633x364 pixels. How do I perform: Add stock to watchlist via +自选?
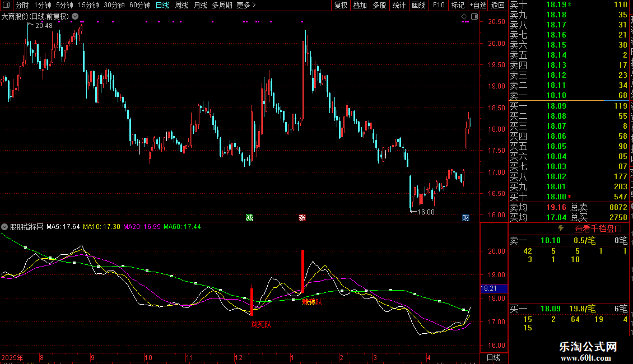pos(478,5)
